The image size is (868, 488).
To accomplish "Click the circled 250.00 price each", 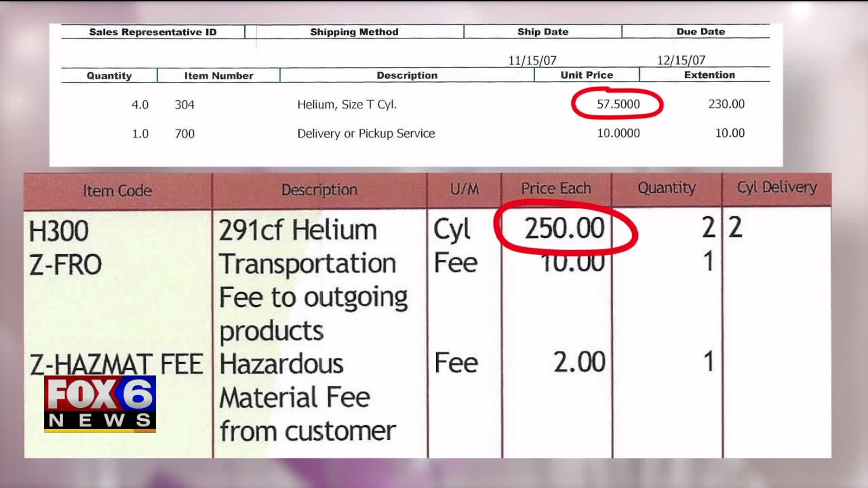I will point(564,228).
